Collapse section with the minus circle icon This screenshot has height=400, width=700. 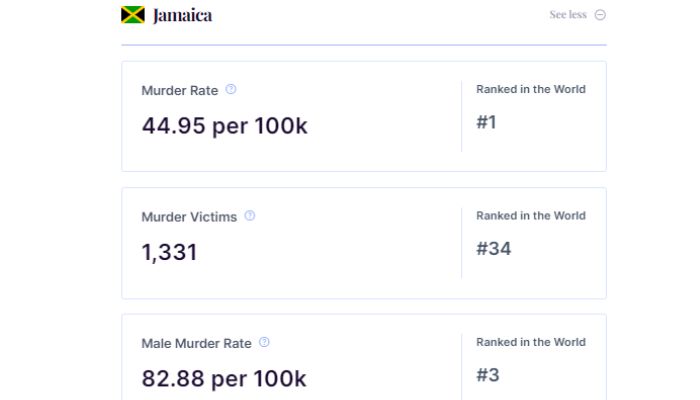pyautogui.click(x=600, y=15)
